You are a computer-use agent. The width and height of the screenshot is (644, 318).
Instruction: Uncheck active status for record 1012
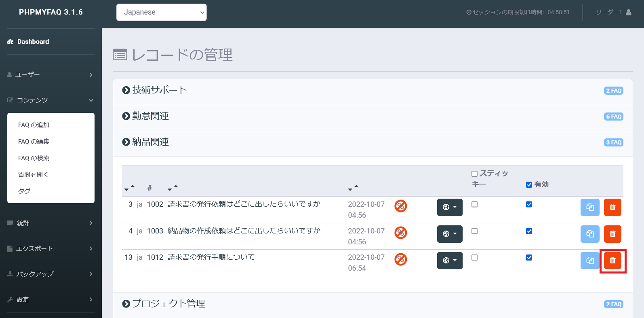(529, 257)
